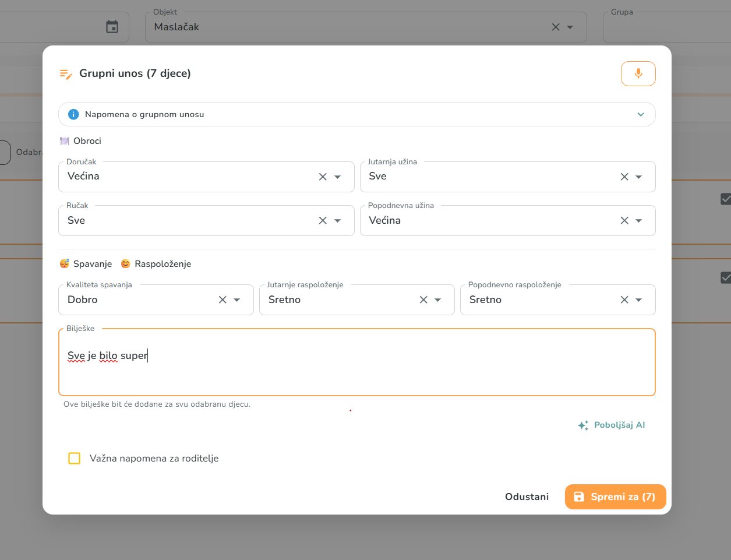Clear the Ručak selection
731x560 pixels.
tap(323, 220)
